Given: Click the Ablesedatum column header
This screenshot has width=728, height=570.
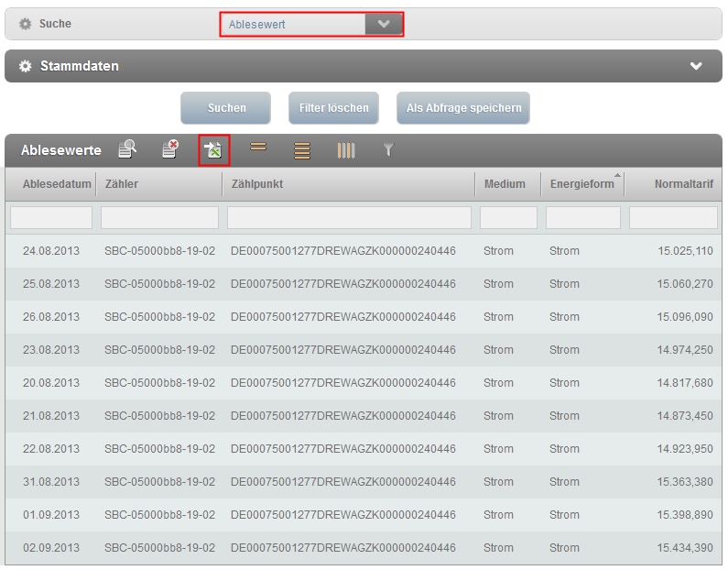Looking at the screenshot, I should click(x=57, y=184).
